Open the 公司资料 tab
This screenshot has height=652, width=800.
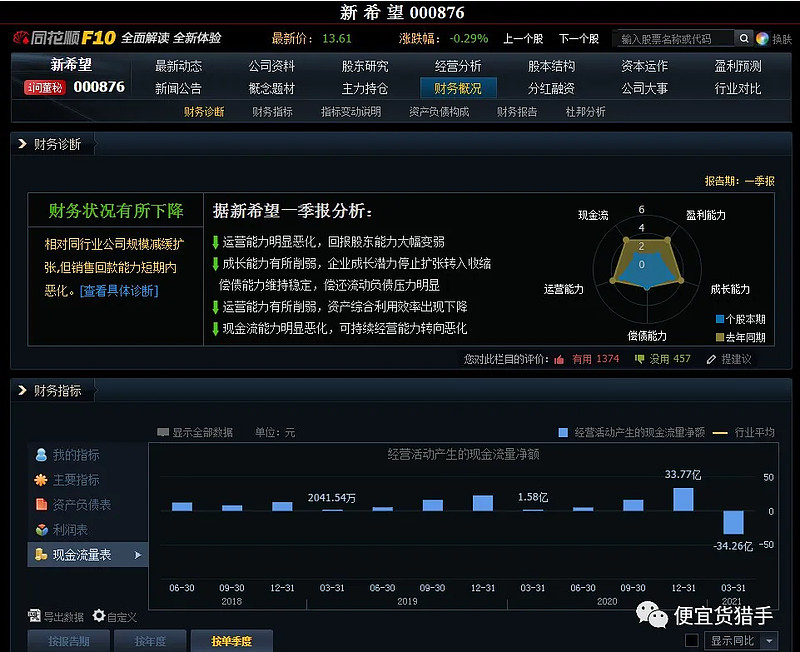coord(271,66)
